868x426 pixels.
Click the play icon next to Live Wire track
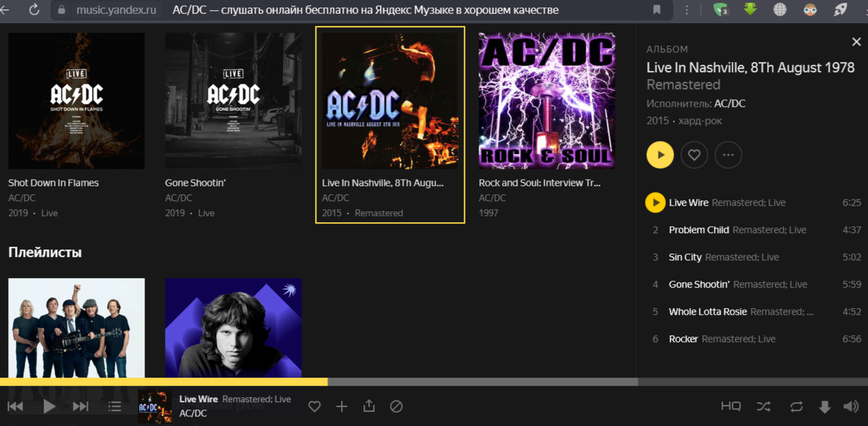655,202
